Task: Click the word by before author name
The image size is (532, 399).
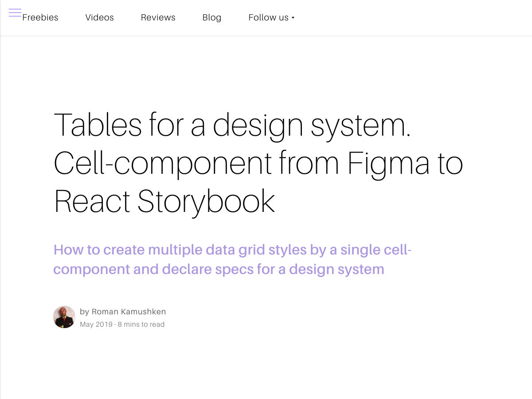Action: (x=84, y=312)
